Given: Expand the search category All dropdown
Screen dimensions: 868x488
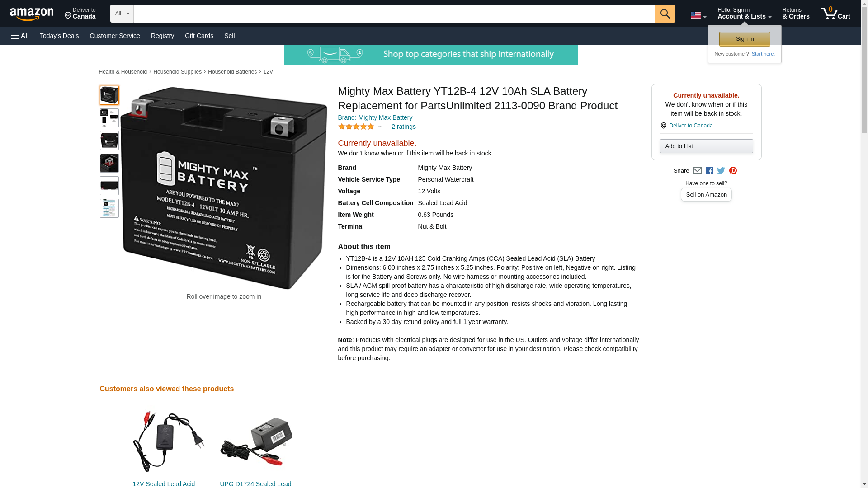Looking at the screenshot, I should tap(122, 14).
